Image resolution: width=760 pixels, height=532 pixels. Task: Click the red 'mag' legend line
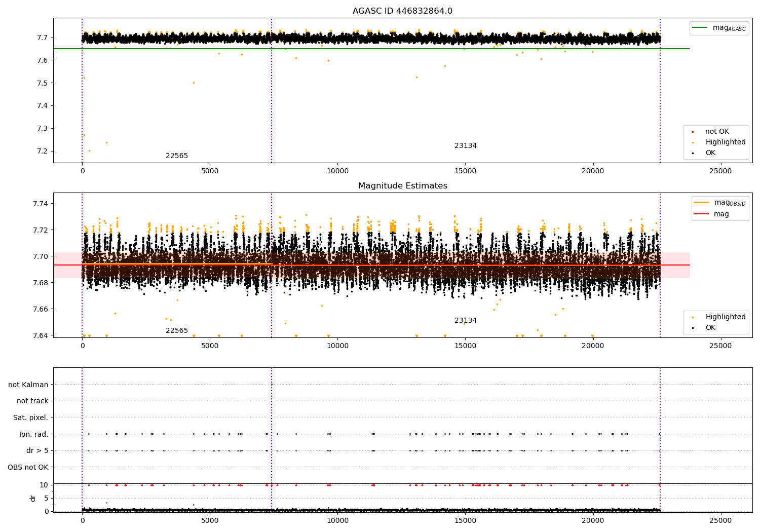tap(702, 214)
